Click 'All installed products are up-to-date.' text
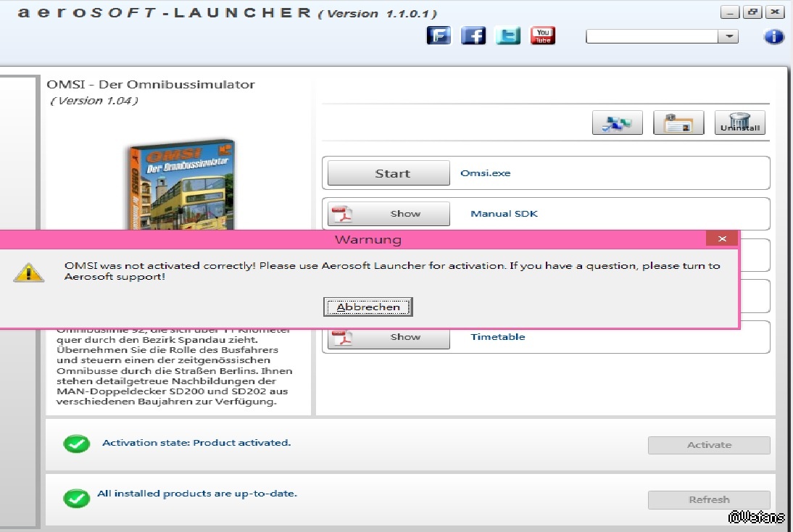Viewport: 793px width, 532px height. coord(197,494)
